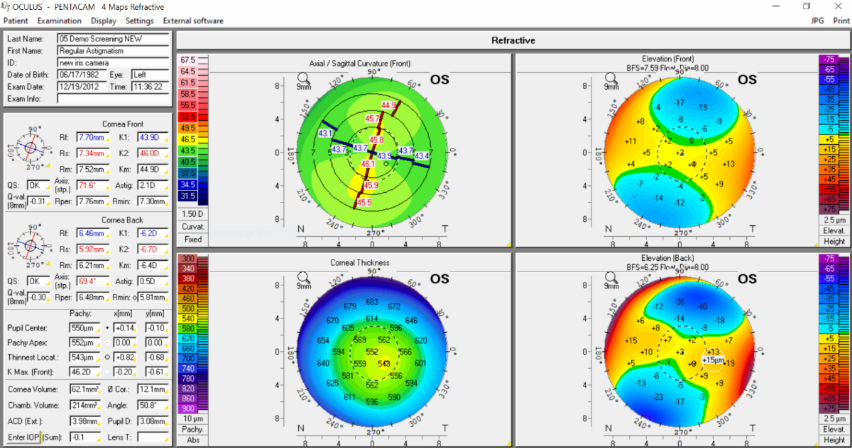Click the Cornea Back axis diagram icon
Screen dimensions: 852x448
click(30, 245)
